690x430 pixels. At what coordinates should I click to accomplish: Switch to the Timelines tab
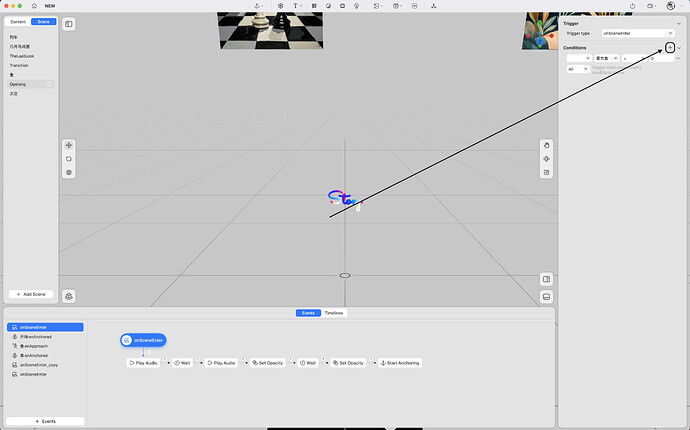tap(334, 313)
